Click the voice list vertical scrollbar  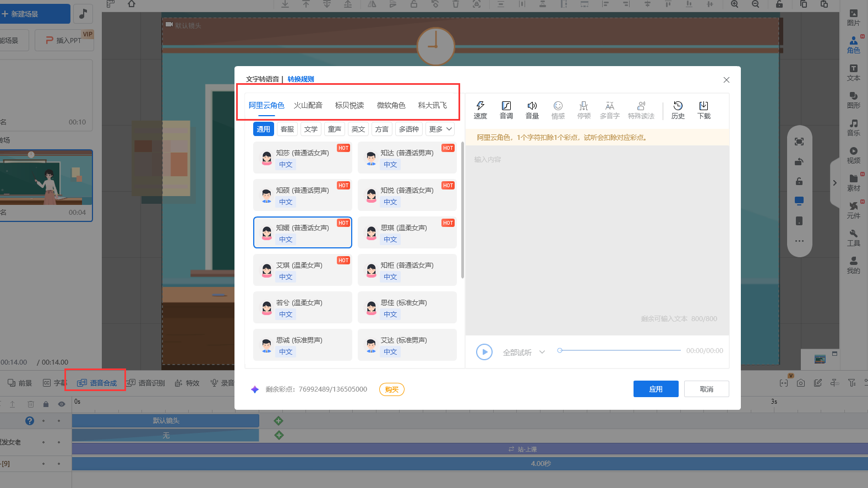pos(462,210)
